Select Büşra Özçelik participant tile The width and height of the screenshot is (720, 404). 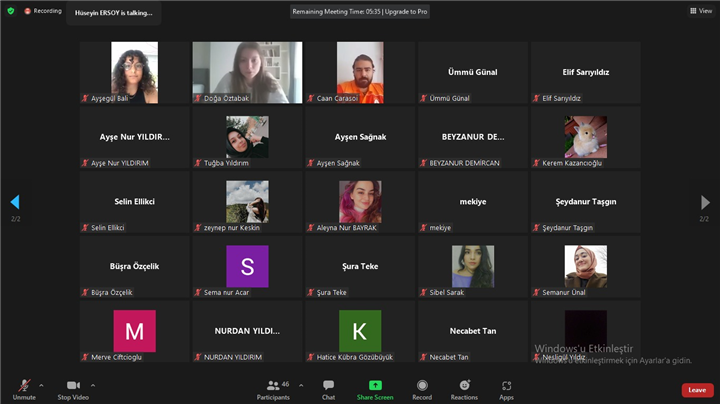135,267
